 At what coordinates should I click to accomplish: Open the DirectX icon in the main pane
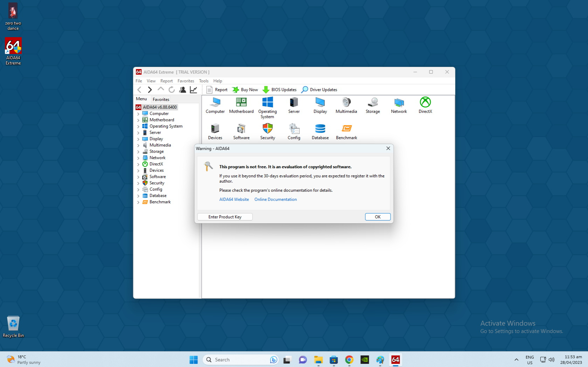pos(425,105)
